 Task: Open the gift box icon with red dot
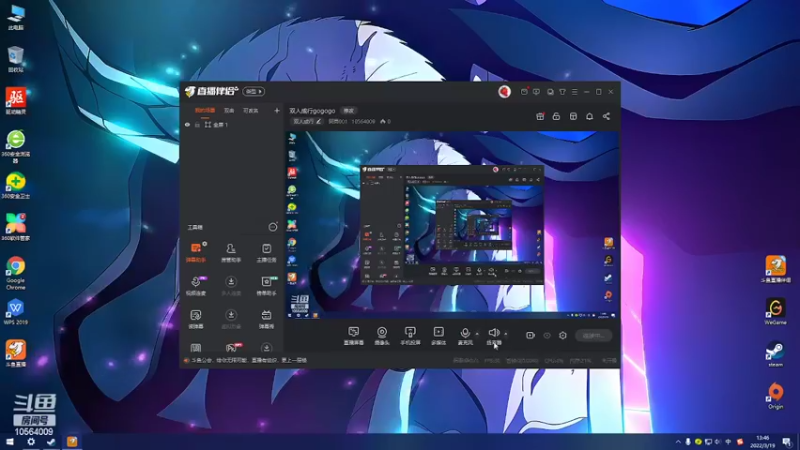(540, 116)
